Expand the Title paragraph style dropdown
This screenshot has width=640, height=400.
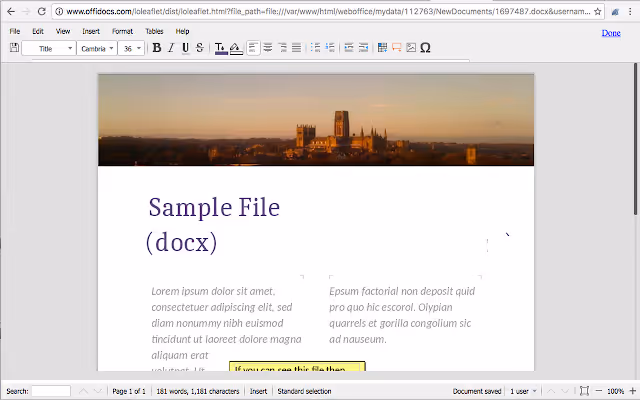pyautogui.click(x=49, y=48)
